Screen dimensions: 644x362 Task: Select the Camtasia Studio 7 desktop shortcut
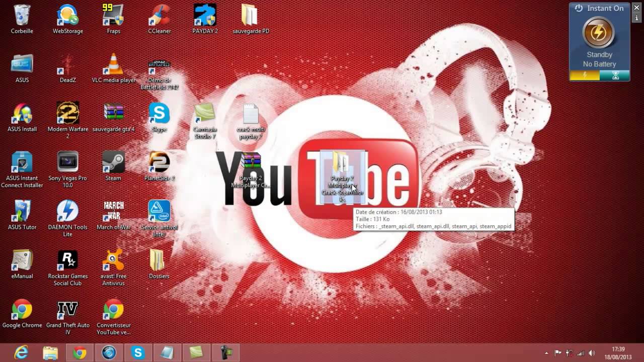(x=205, y=121)
